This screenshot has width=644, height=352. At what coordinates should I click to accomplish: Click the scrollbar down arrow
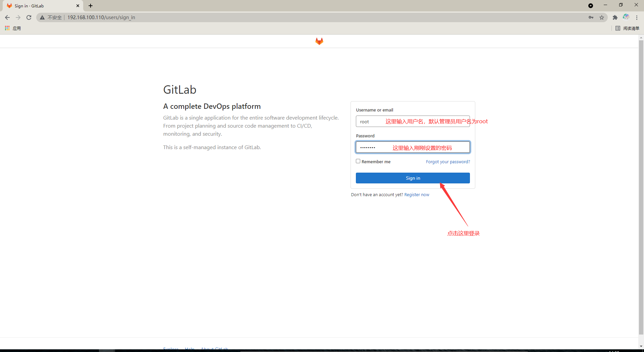tap(641, 346)
